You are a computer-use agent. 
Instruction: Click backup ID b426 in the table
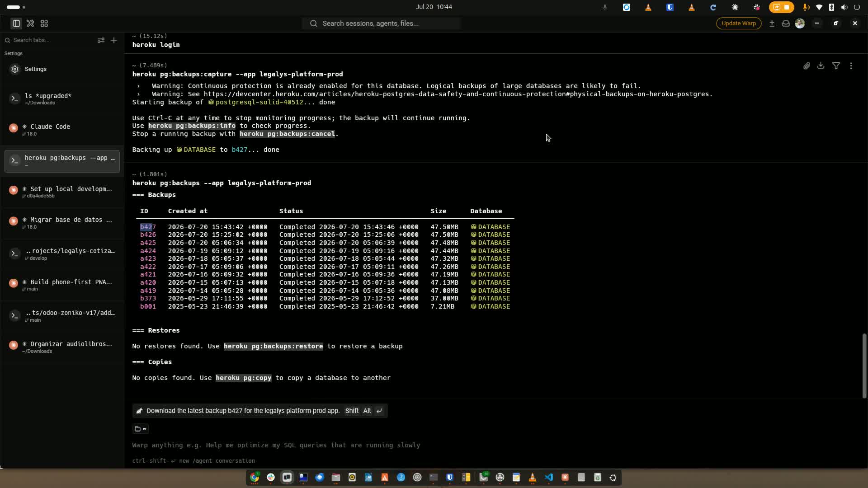click(x=148, y=235)
